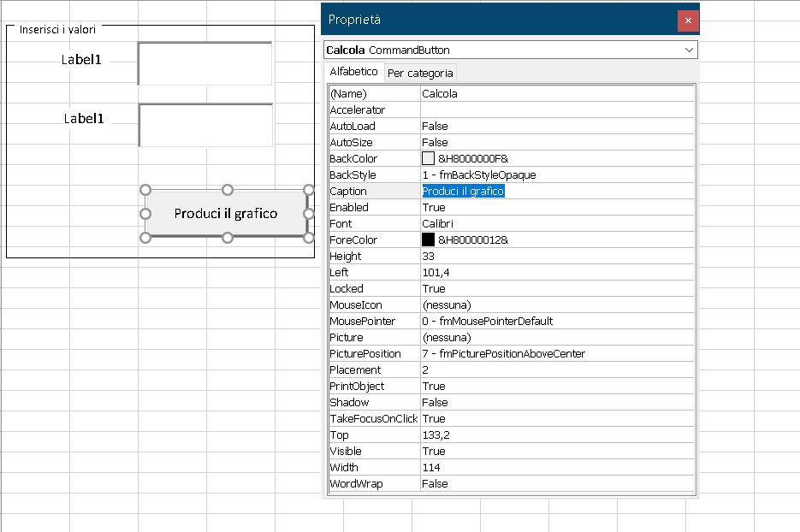800x532 pixels.
Task: Click the Visible value True
Action: click(x=557, y=452)
